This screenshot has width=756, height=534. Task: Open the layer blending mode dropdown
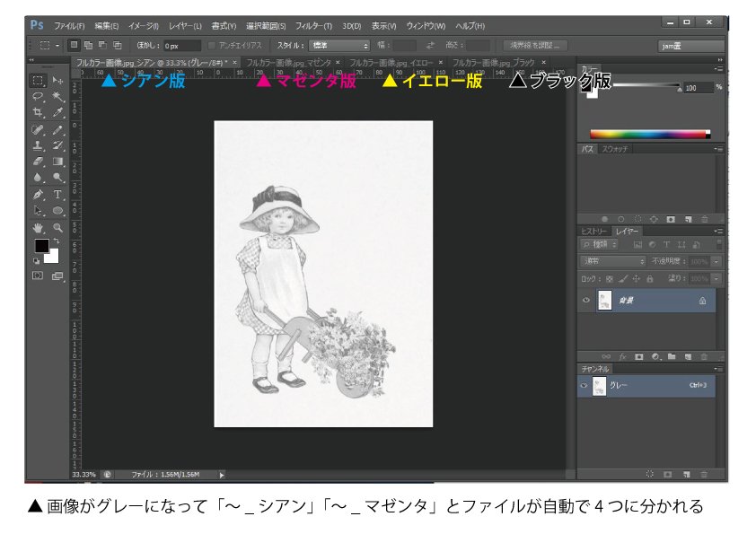click(613, 261)
